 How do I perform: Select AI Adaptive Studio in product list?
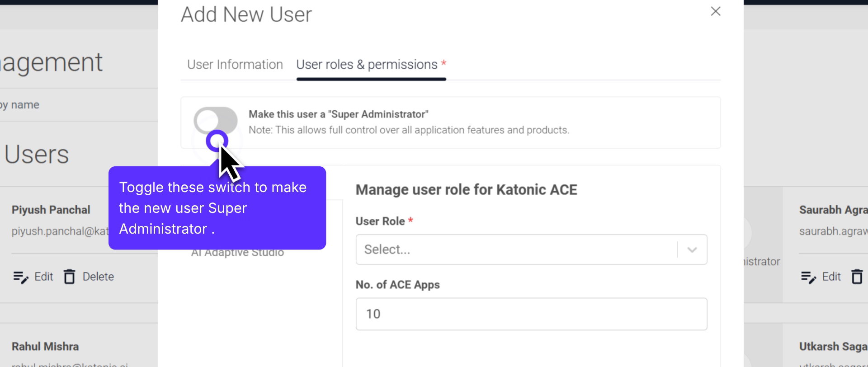click(237, 253)
